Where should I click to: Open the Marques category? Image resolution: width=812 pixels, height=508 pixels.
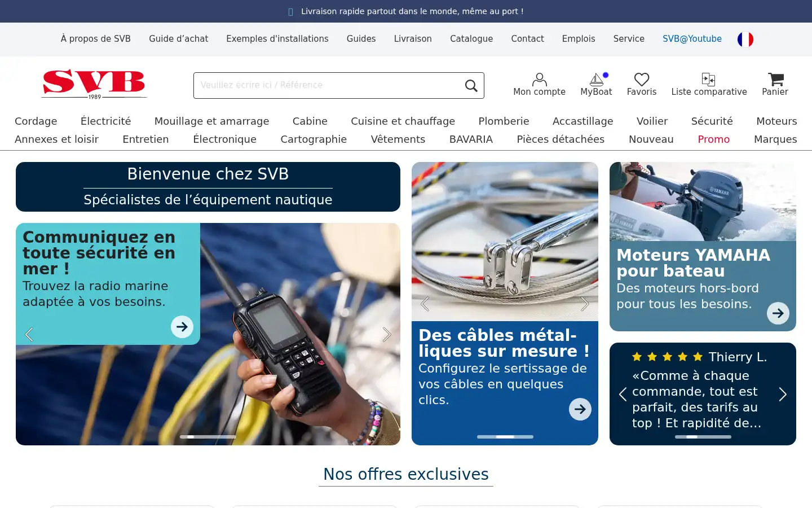coord(775,139)
